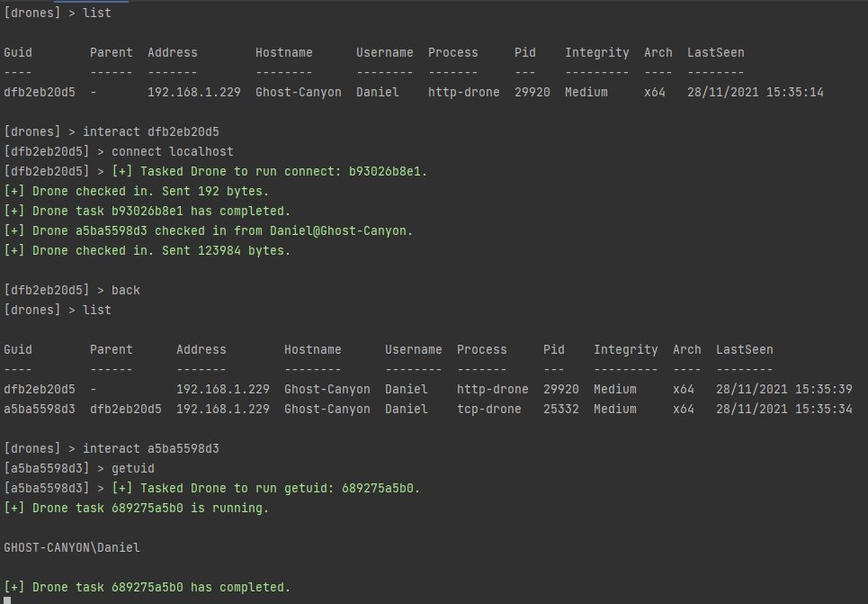
Task: Click the dfb2eb20d5 Parent cell of a5ba5598d3 row
Action: [x=126, y=410]
